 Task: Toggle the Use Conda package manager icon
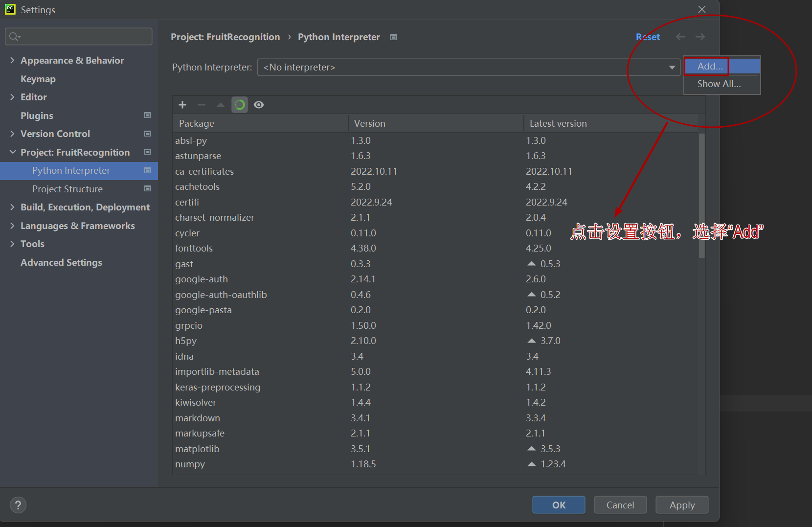click(x=240, y=105)
